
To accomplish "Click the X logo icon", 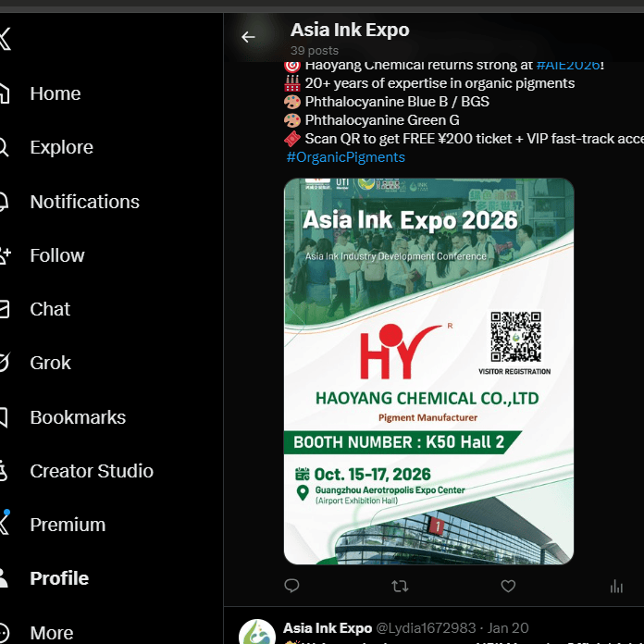I will 5,39.
